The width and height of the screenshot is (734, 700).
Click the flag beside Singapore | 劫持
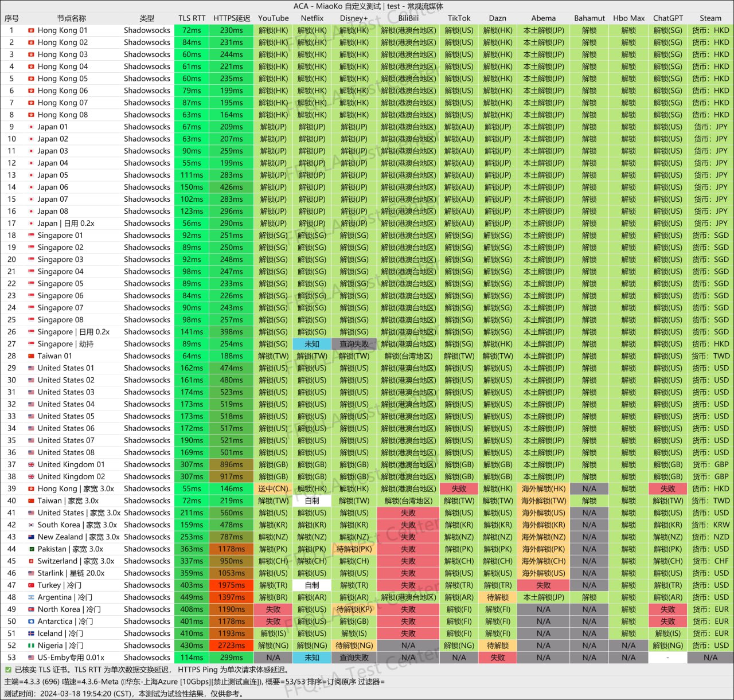[x=31, y=344]
